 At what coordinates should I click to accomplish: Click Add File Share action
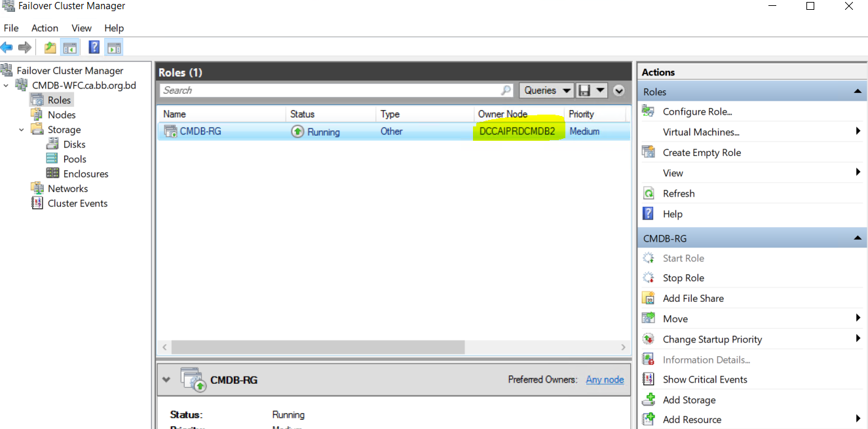[x=693, y=298]
